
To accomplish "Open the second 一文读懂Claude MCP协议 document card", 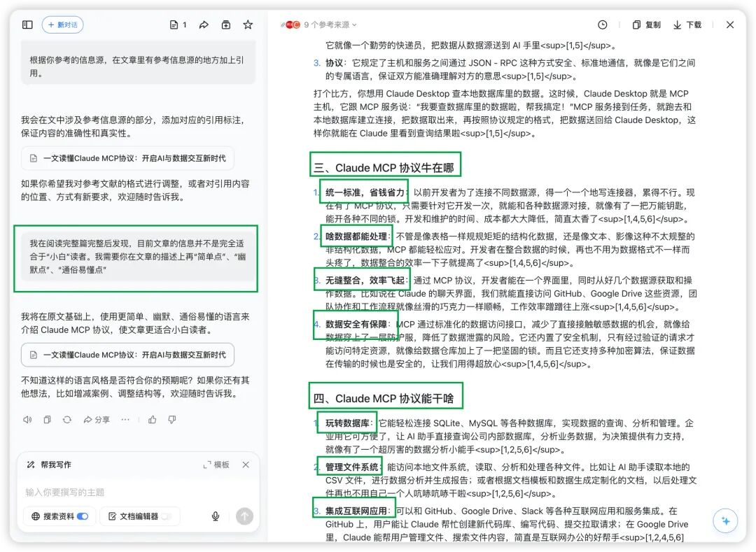I will [128, 355].
